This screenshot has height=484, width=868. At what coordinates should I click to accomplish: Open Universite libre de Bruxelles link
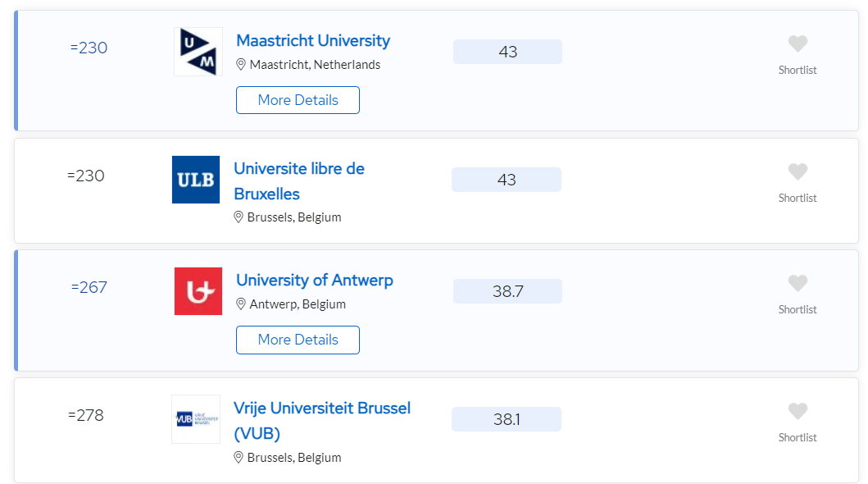[299, 181]
